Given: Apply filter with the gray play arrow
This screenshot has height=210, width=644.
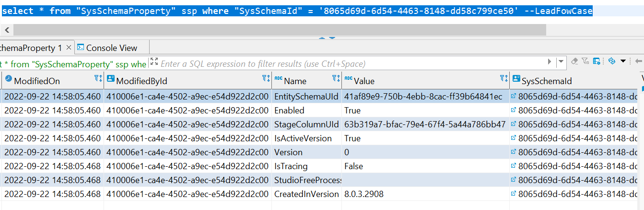Looking at the screenshot, I should 550,62.
